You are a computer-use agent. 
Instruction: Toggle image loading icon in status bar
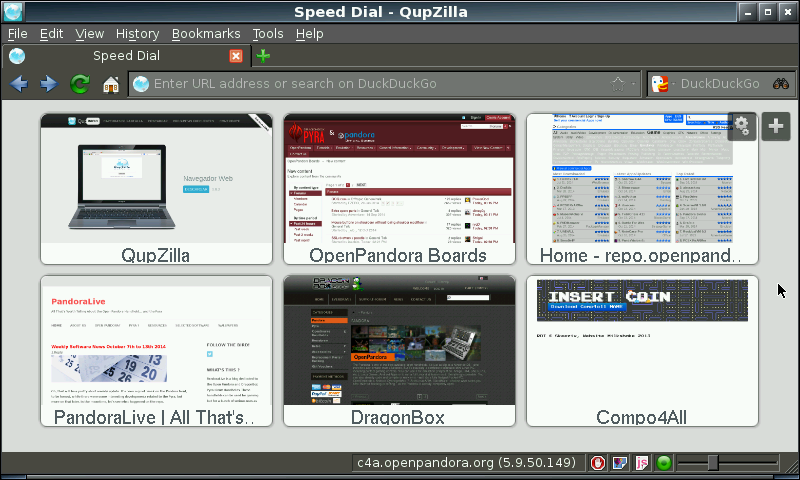tap(619, 463)
